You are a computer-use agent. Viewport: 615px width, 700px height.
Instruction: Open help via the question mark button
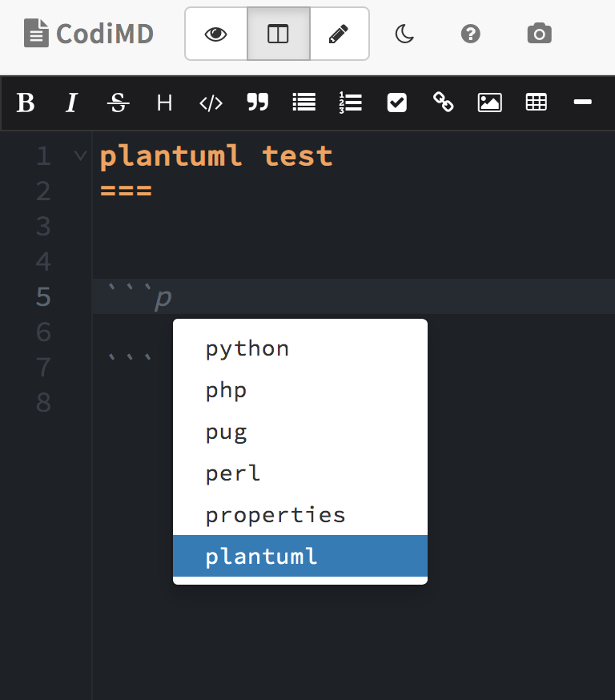pos(470,34)
